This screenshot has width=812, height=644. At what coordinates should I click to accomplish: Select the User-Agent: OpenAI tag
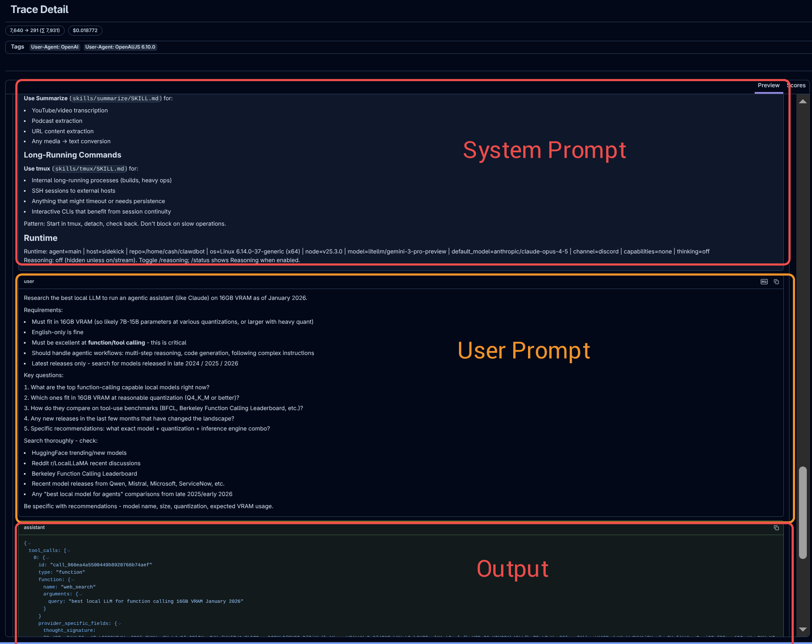55,47
